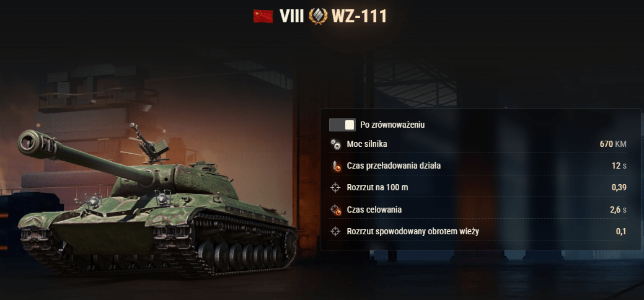
Task: Click the 12 s reload value
Action: pyautogui.click(x=619, y=166)
